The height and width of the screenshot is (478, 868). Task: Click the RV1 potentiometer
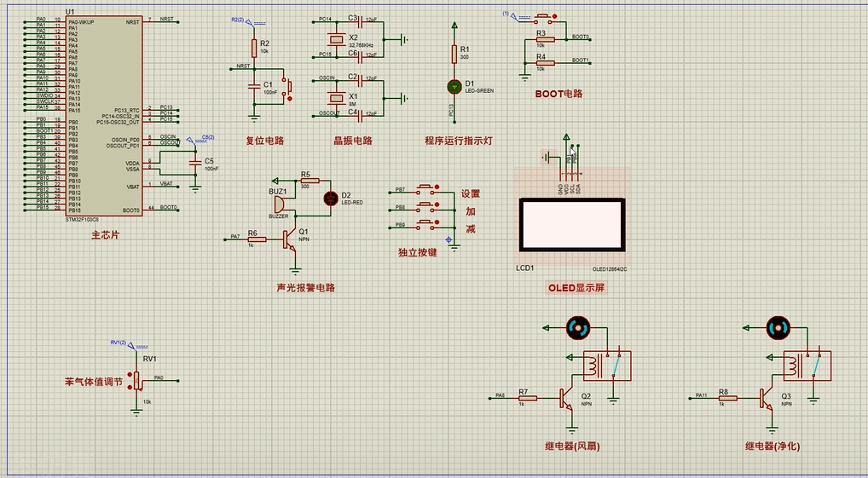pyautogui.click(x=136, y=380)
